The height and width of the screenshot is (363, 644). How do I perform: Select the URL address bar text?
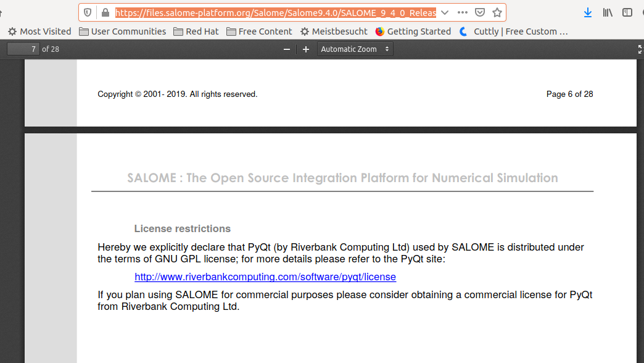[276, 13]
